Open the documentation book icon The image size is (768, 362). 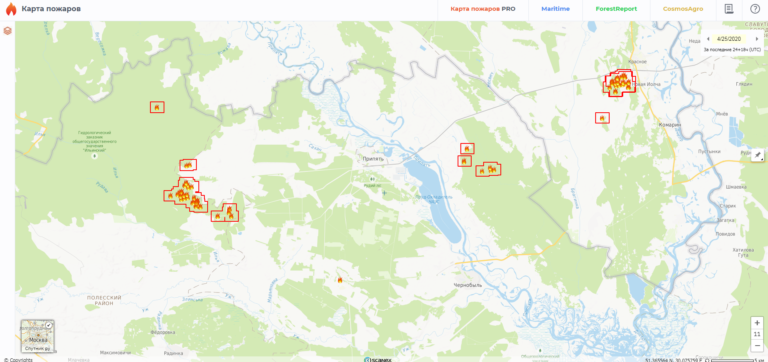pyautogui.click(x=729, y=9)
